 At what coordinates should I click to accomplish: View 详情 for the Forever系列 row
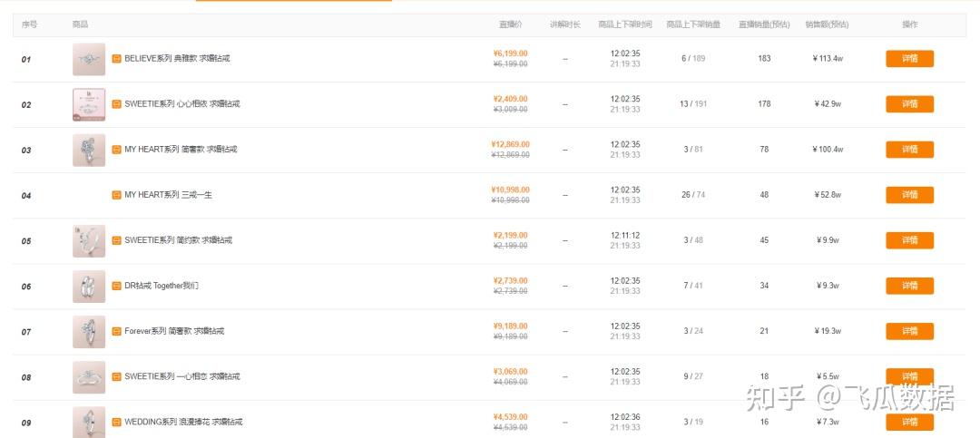[x=909, y=331]
